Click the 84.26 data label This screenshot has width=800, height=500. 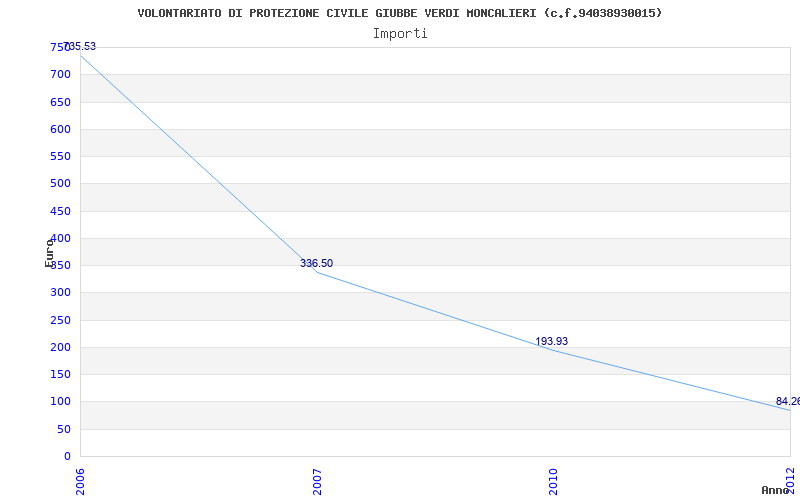click(788, 401)
